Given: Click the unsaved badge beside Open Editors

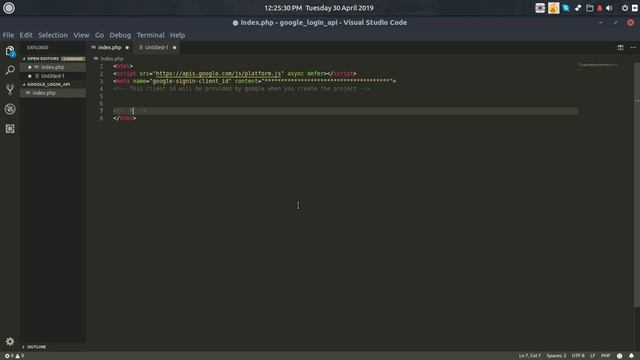Looking at the screenshot, I should 73,59.
